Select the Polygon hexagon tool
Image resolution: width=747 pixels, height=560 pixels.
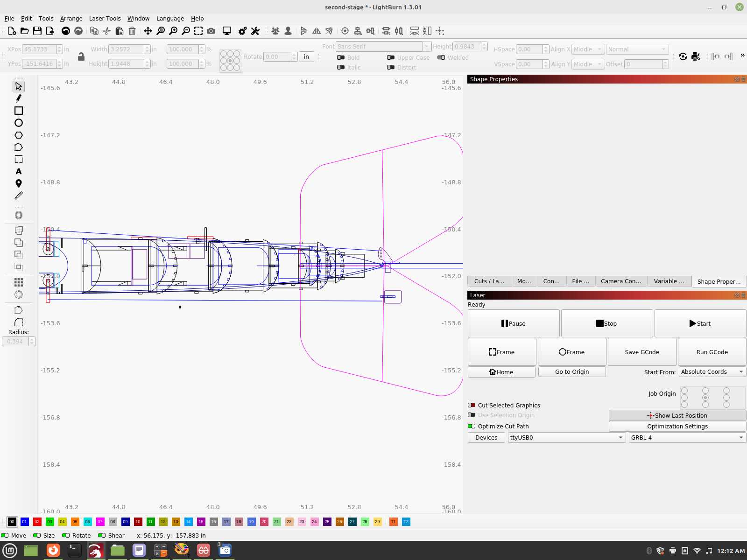click(x=19, y=135)
